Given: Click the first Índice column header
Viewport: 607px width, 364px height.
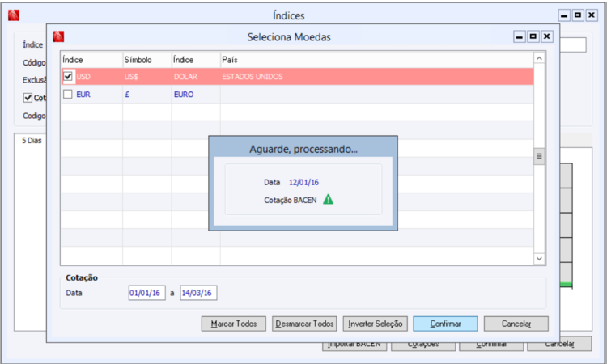Looking at the screenshot, I should [91, 60].
